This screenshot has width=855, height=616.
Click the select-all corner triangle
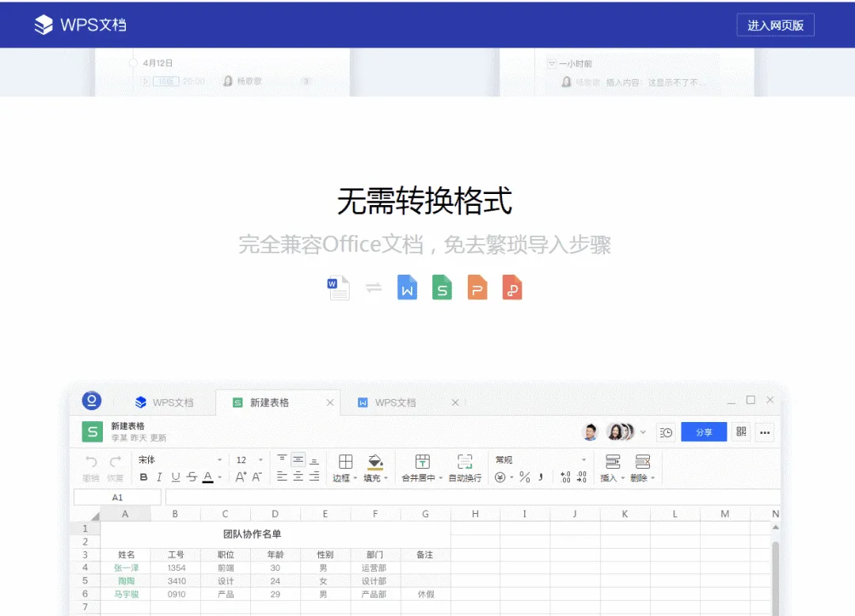point(95,516)
